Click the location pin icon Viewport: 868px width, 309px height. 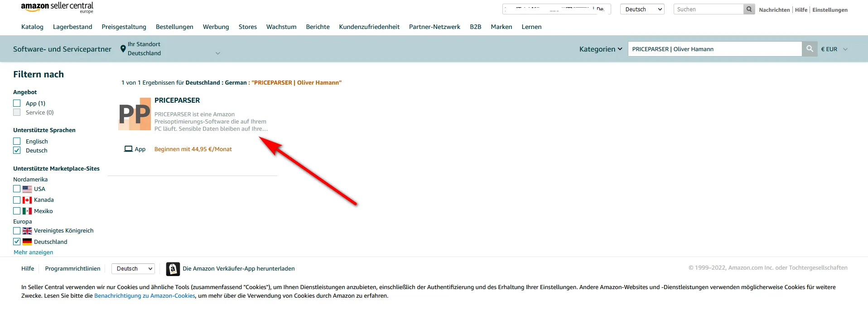[x=123, y=49]
